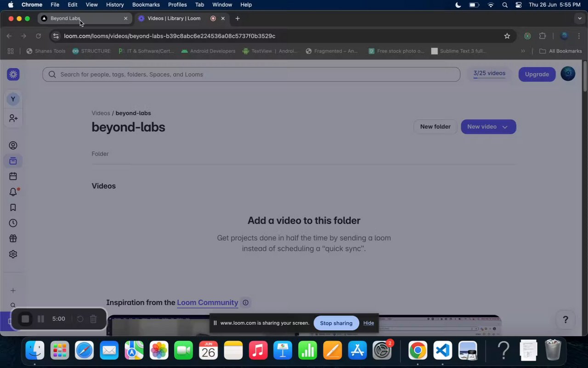588x368 pixels.
Task: Click the invite people icon
Action: tap(13, 118)
